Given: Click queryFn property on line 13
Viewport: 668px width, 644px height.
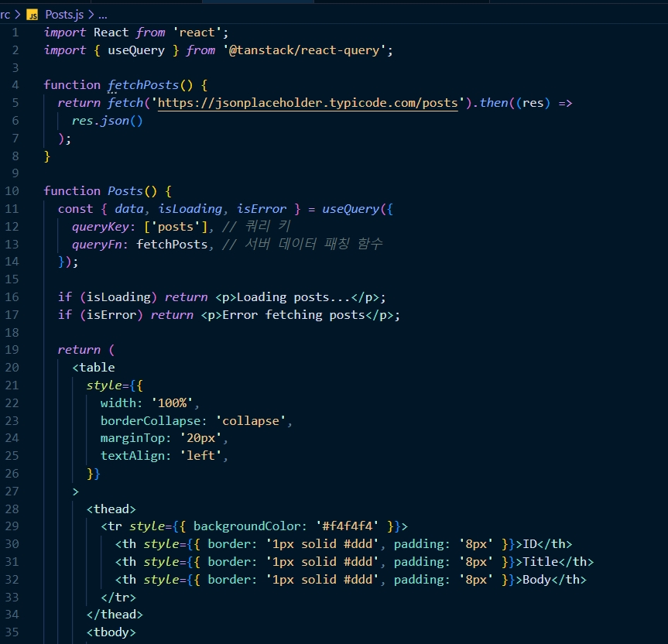Looking at the screenshot, I should tap(97, 245).
